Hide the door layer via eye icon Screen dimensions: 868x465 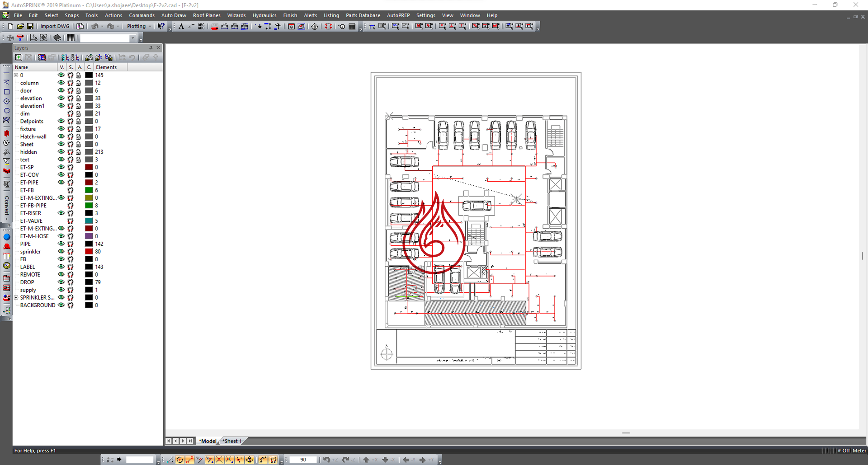click(61, 90)
